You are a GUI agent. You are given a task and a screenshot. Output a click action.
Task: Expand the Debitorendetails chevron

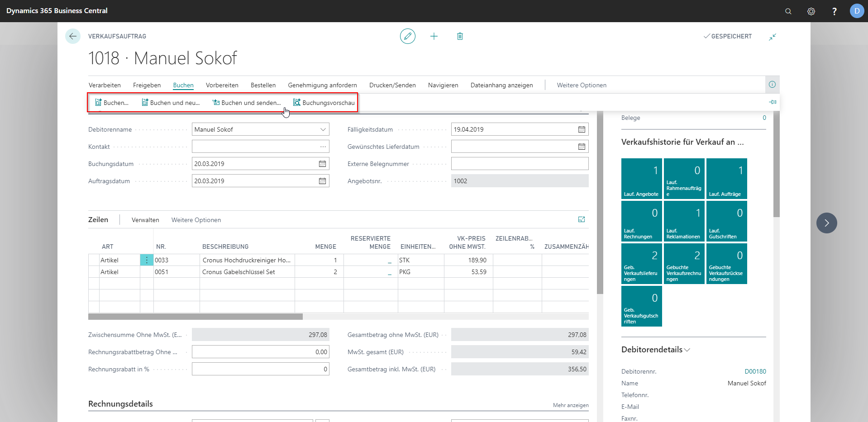tap(687, 350)
